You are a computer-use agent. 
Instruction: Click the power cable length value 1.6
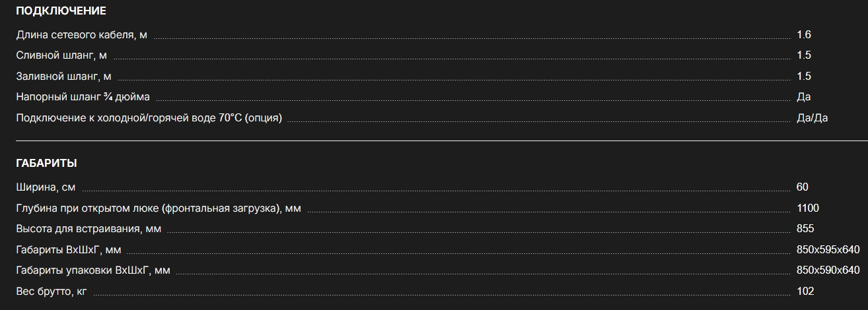804,34
